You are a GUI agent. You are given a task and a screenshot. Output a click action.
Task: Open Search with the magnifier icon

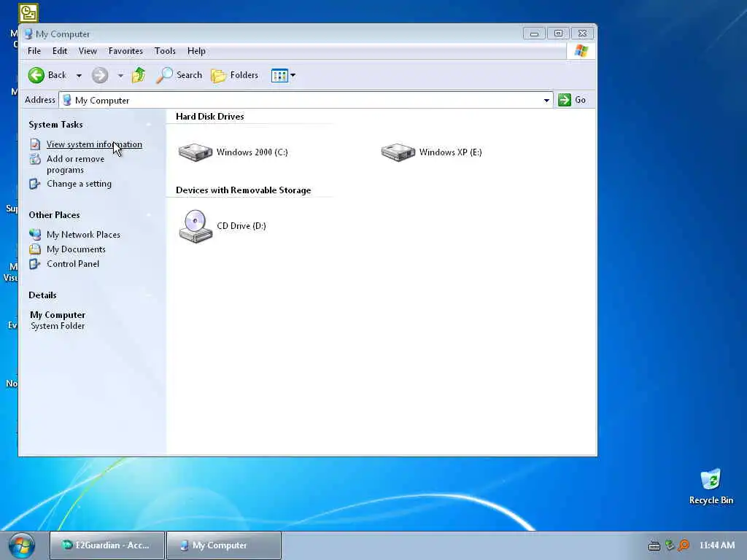pyautogui.click(x=164, y=75)
